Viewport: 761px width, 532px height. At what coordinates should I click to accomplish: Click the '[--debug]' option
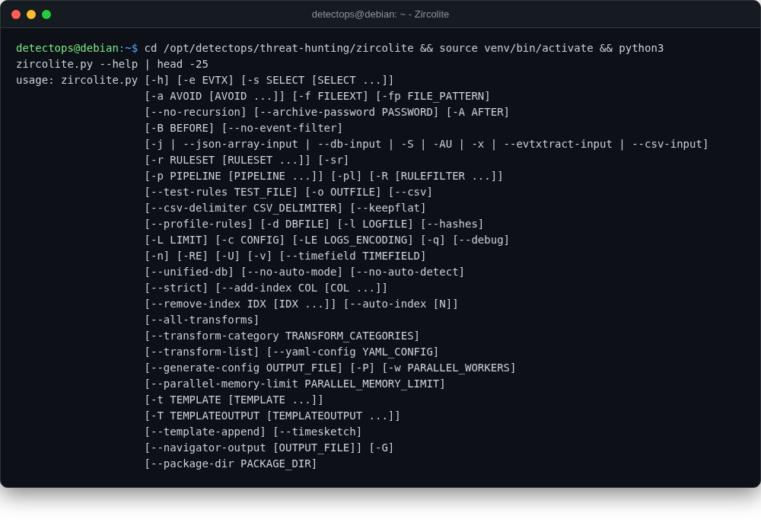tap(480, 241)
